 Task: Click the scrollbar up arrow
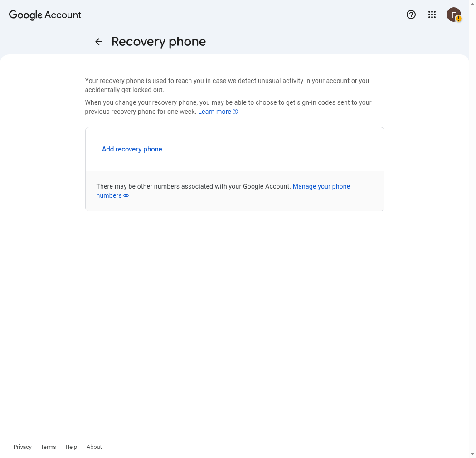coord(472,4)
